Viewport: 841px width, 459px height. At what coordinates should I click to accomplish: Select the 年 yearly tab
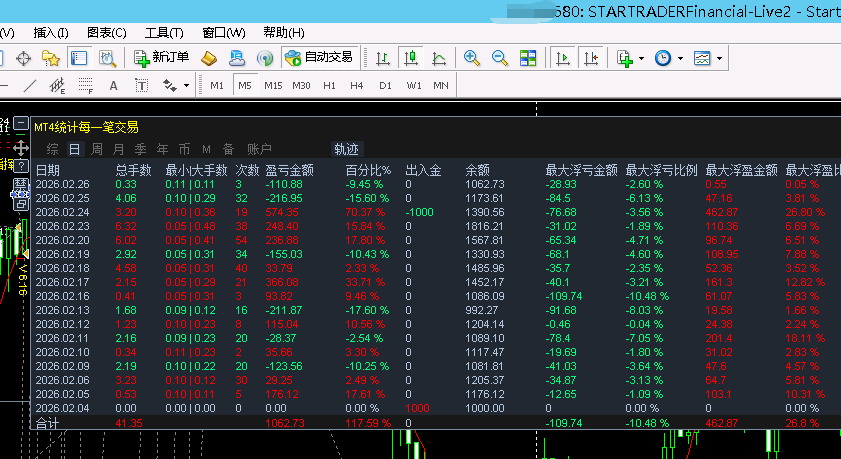[x=163, y=149]
